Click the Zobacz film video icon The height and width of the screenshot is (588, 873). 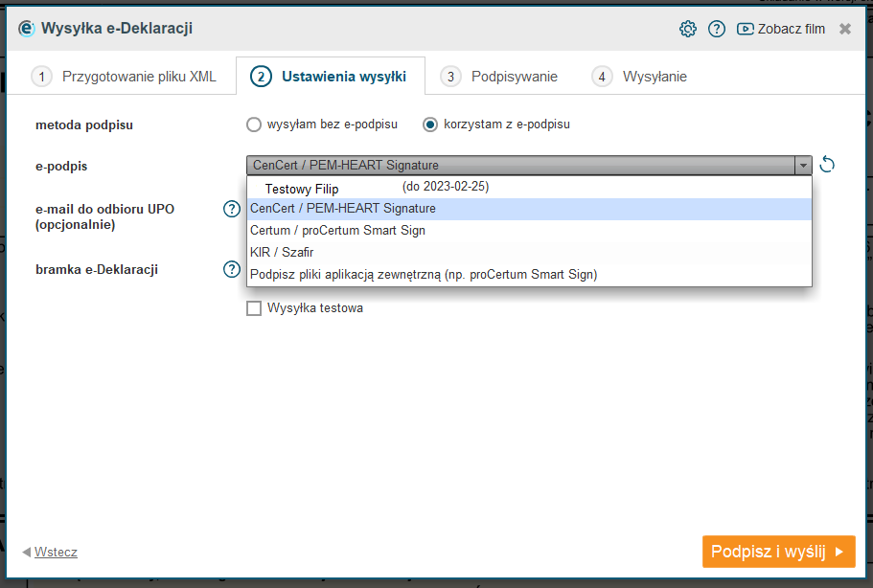pyautogui.click(x=745, y=29)
